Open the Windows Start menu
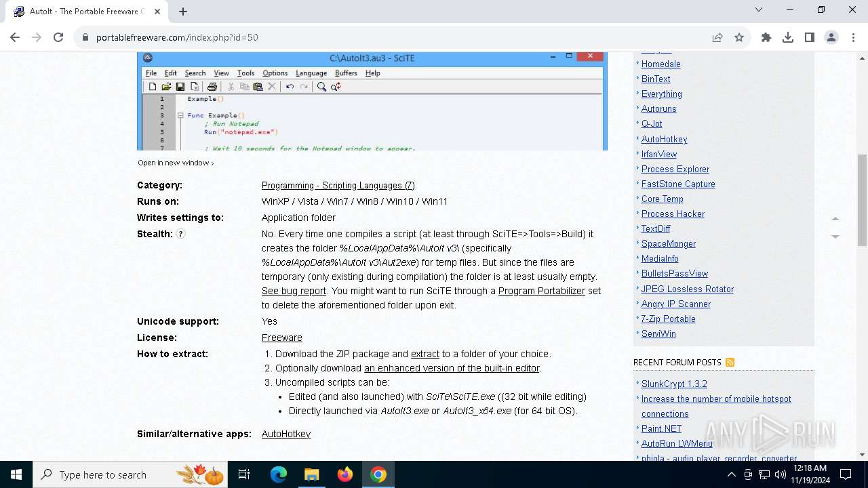 [x=16, y=474]
